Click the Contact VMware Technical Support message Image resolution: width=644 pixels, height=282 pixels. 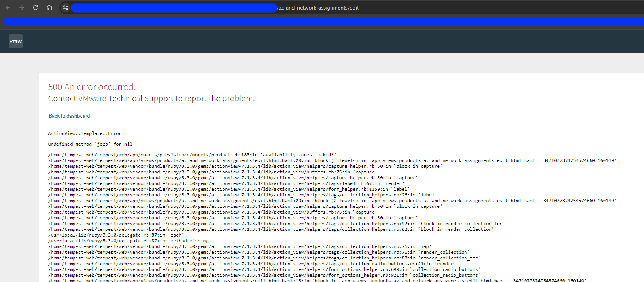click(x=151, y=99)
